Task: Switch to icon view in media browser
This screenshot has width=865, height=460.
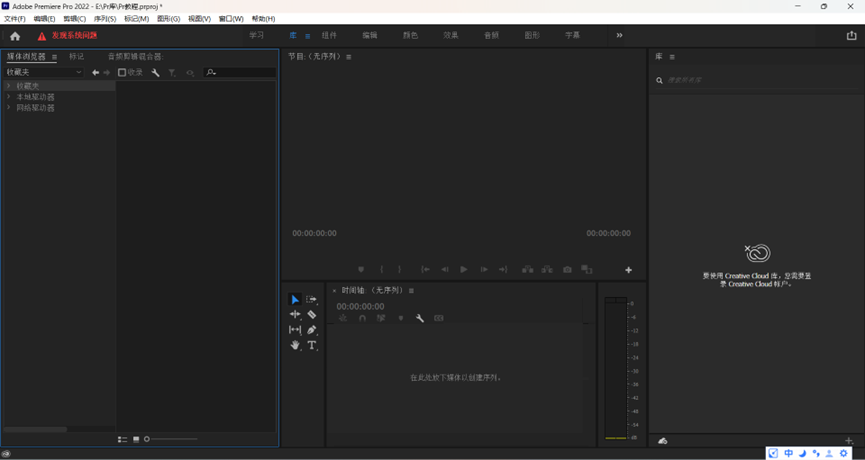Action: 136,439
